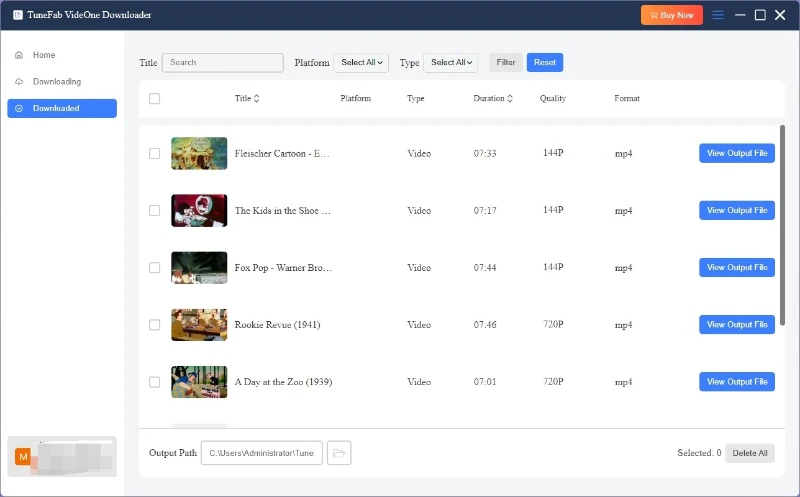The height and width of the screenshot is (497, 800).
Task: Open the Fleischer Cartoon video thumbnail
Action: (199, 153)
